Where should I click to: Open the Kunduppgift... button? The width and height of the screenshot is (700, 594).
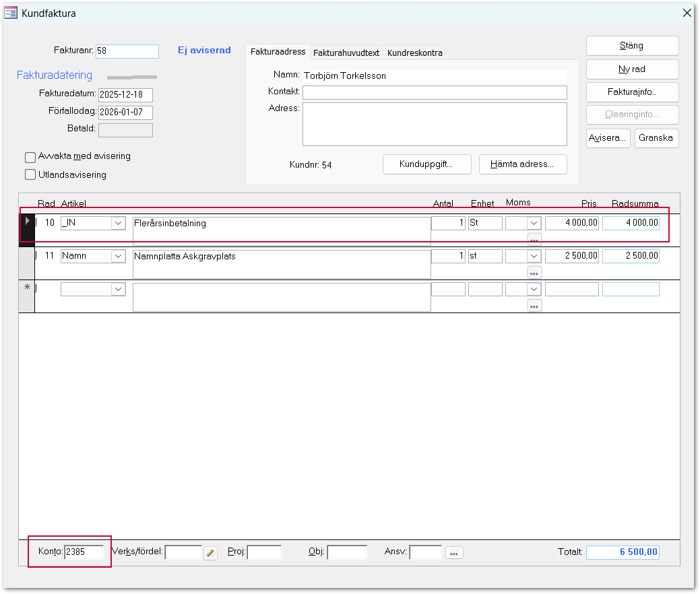(x=426, y=164)
